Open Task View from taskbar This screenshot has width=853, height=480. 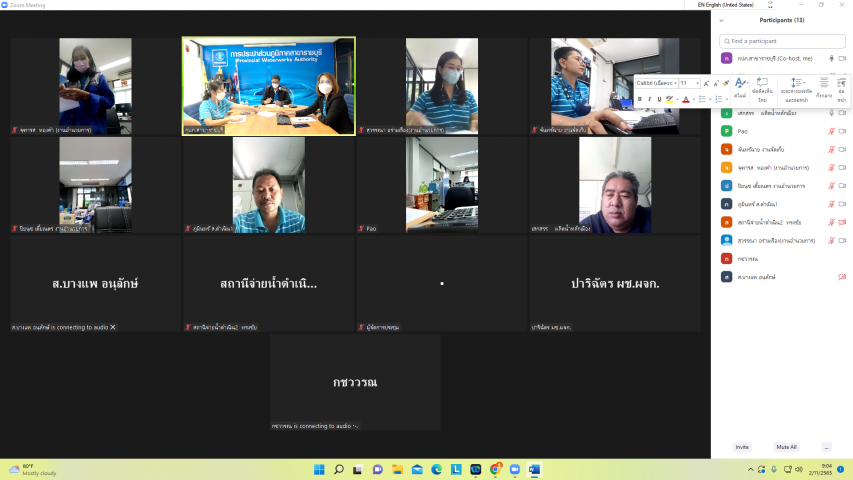click(x=357, y=469)
